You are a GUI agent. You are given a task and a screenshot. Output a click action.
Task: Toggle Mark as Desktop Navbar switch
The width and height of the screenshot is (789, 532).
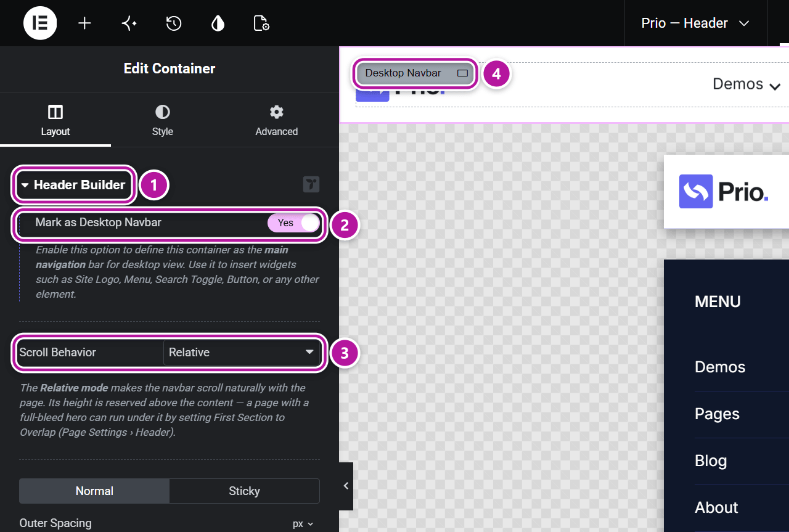[294, 223]
